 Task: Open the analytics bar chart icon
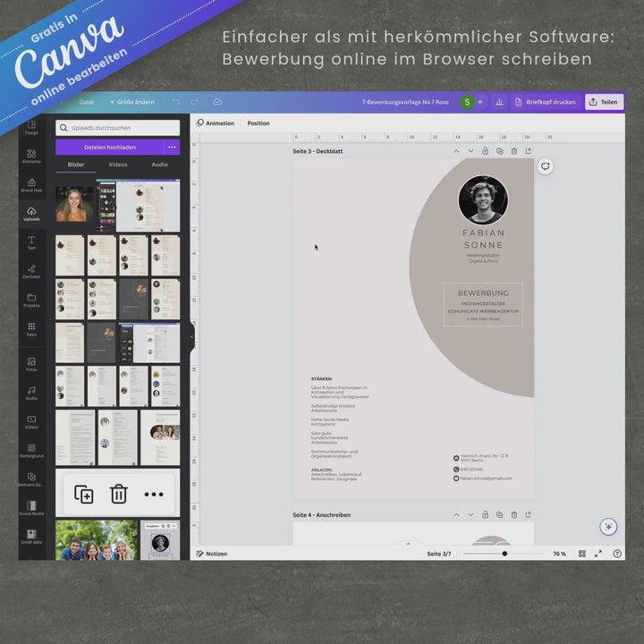coord(499,102)
